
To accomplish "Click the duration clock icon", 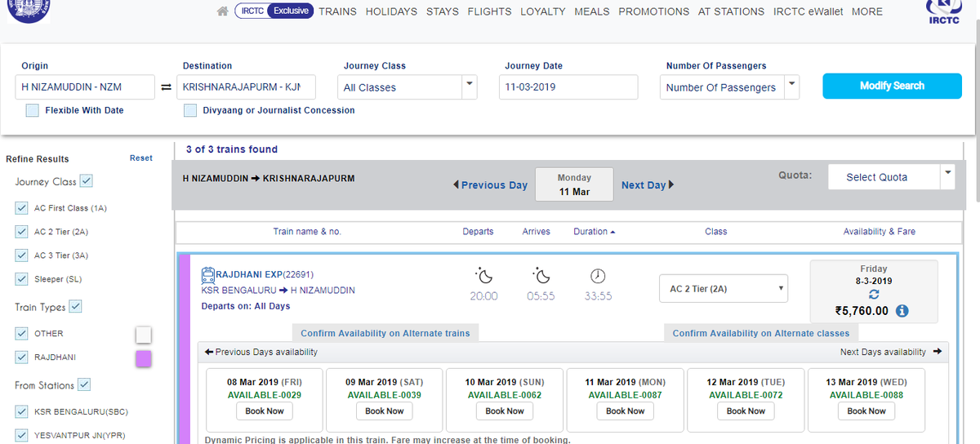I will click(598, 276).
